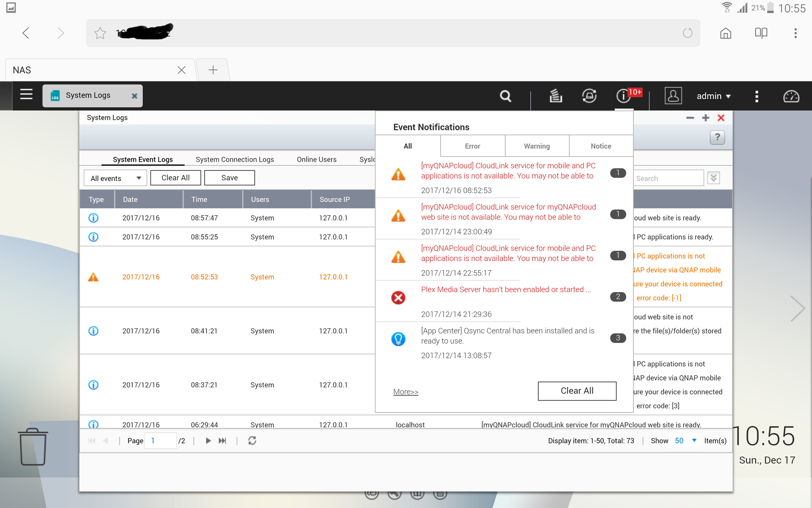This screenshot has height=508, width=812.
Task: Open background tasks stack icon
Action: pyautogui.click(x=555, y=96)
